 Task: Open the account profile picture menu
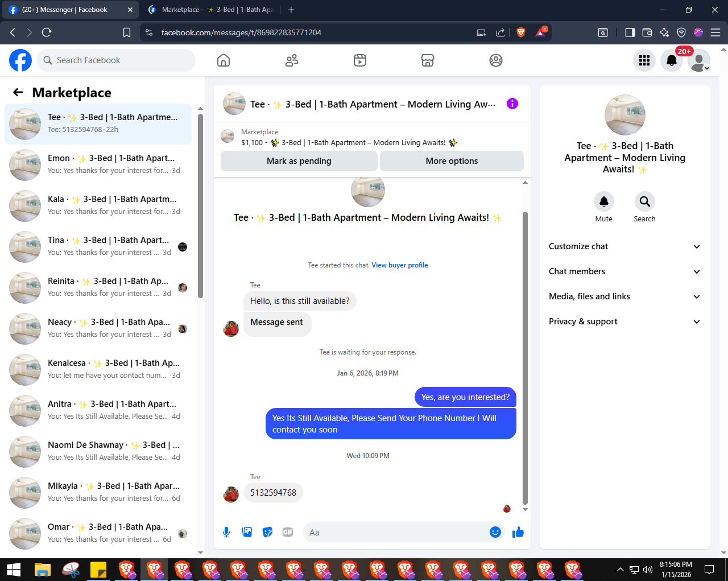[x=699, y=60]
